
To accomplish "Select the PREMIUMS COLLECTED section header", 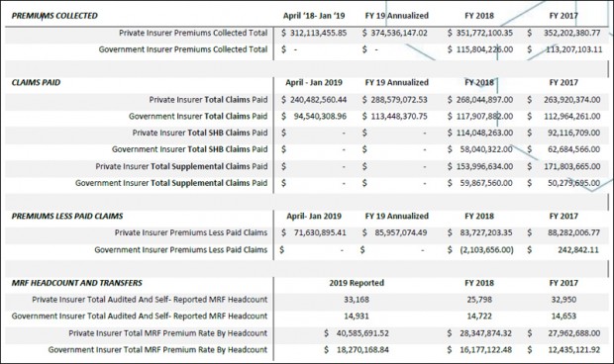I will (x=54, y=16).
